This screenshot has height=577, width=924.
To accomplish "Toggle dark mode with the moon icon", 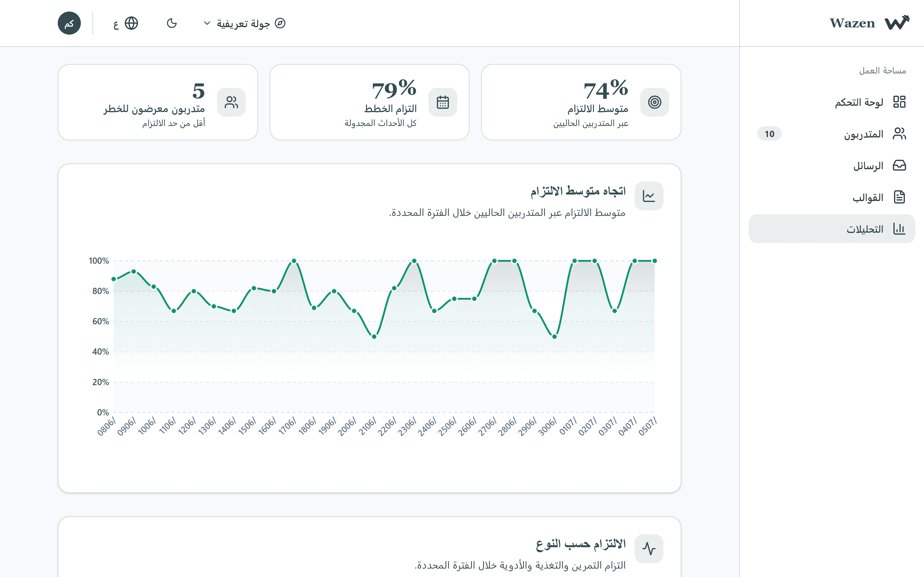I will tap(172, 23).
